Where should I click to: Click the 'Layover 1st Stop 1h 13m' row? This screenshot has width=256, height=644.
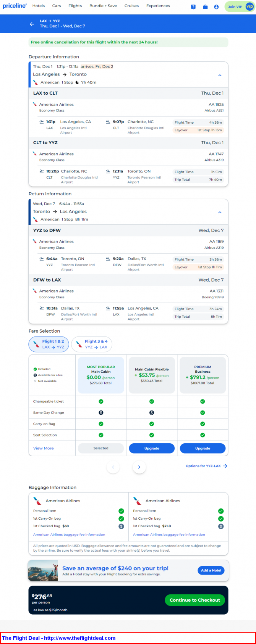click(198, 130)
